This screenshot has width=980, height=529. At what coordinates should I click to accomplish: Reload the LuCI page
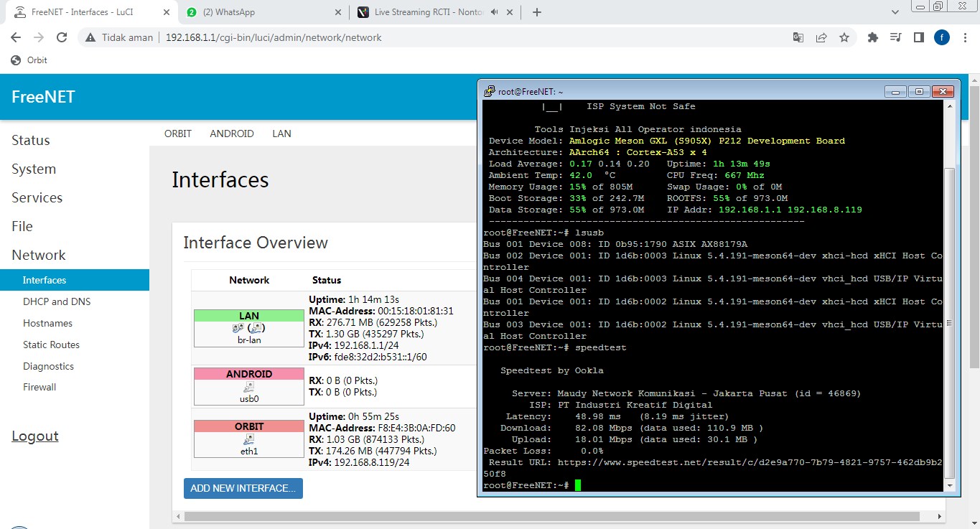pos(62,37)
